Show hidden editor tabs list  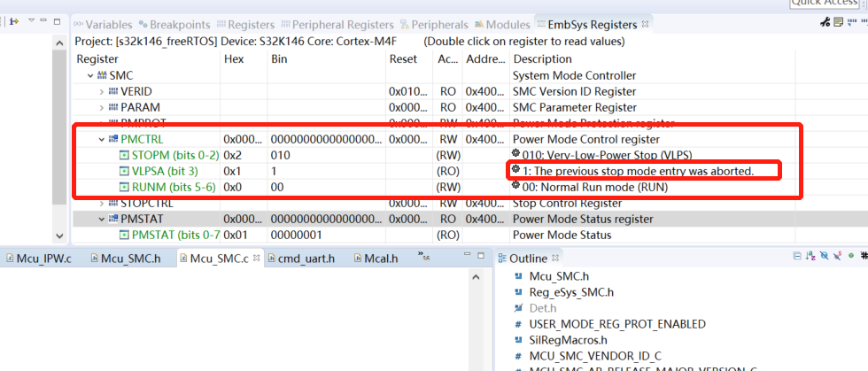425,257
